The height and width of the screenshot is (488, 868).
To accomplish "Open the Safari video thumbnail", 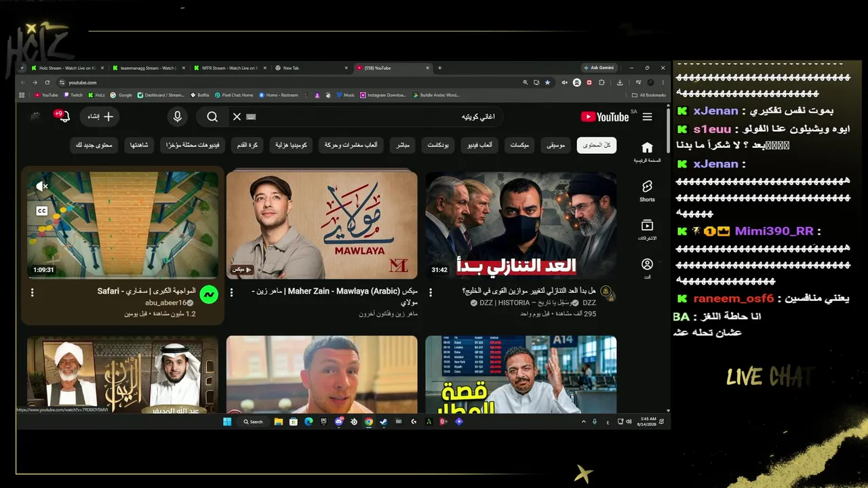I will pos(123,225).
